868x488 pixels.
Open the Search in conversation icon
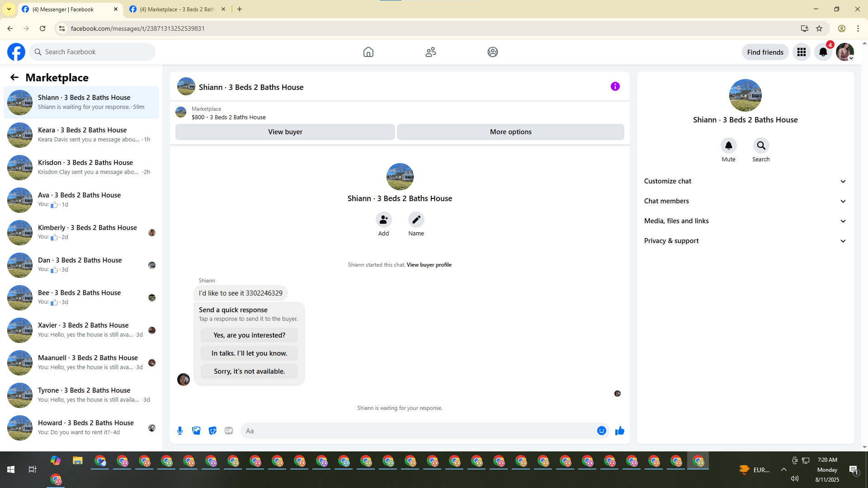coord(761,145)
